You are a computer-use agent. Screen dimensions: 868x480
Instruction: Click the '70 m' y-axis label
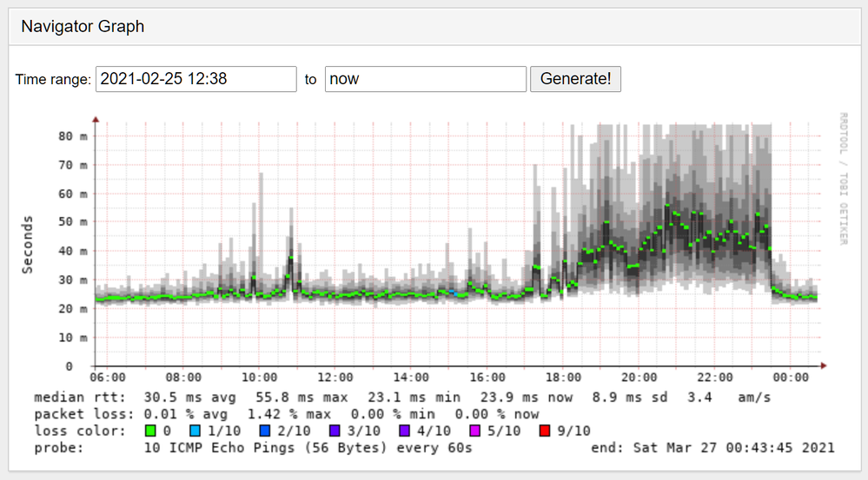click(x=73, y=165)
